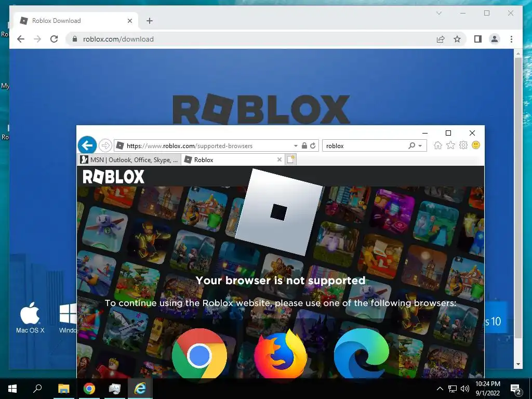This screenshot has width=532, height=399.
Task: Open Chrome's share this page icon
Action: [x=441, y=39]
